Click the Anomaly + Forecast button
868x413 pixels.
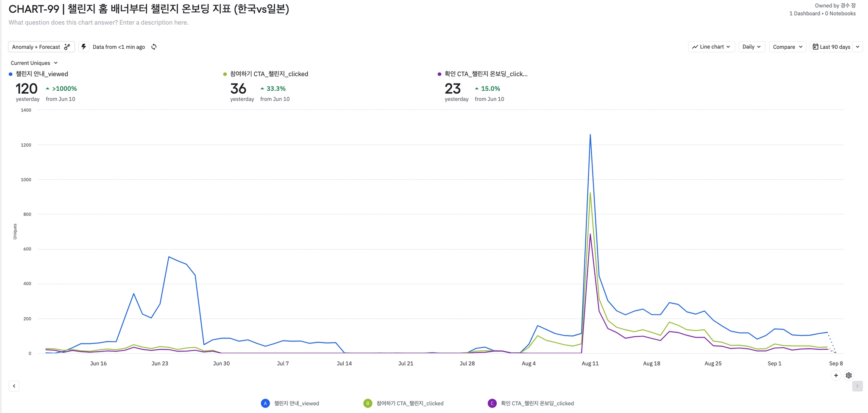coord(41,47)
